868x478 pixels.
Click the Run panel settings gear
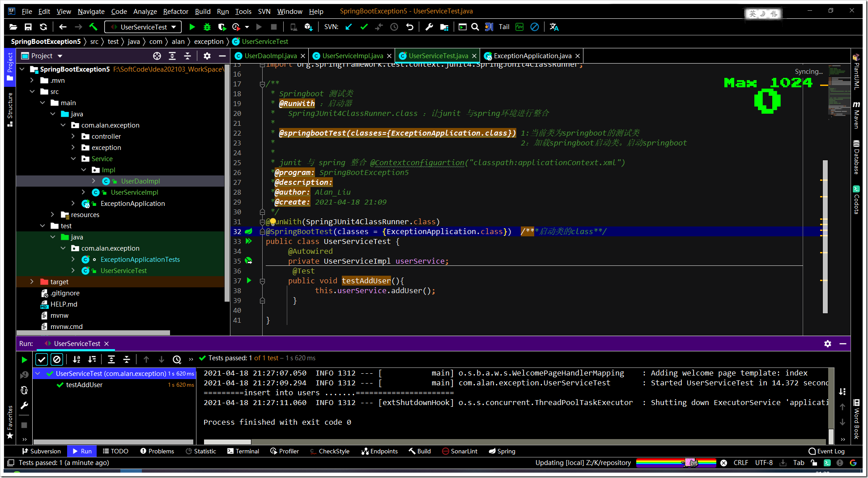(828, 344)
